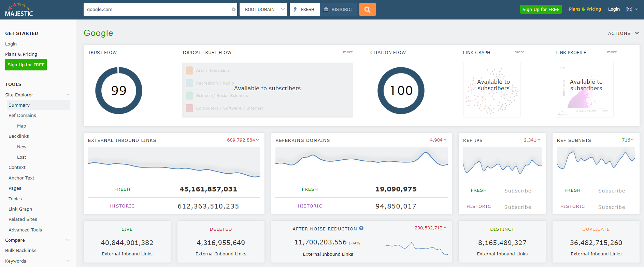The image size is (644, 267).
Task: Click more link for Topical Trust Flow
Action: [x=346, y=52]
